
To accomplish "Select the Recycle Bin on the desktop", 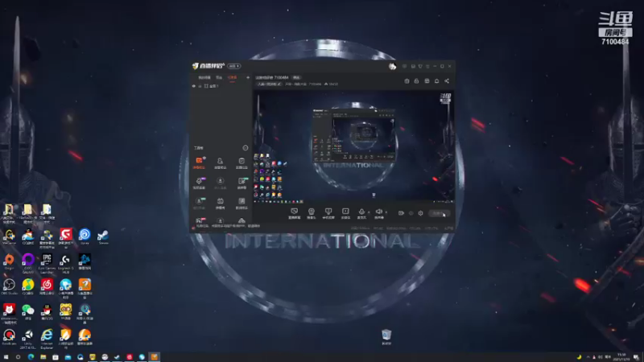I will [386, 336].
